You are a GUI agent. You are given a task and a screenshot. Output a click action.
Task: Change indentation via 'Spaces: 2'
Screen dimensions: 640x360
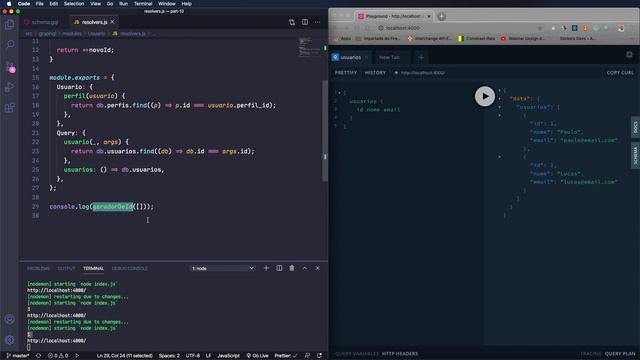pos(169,356)
